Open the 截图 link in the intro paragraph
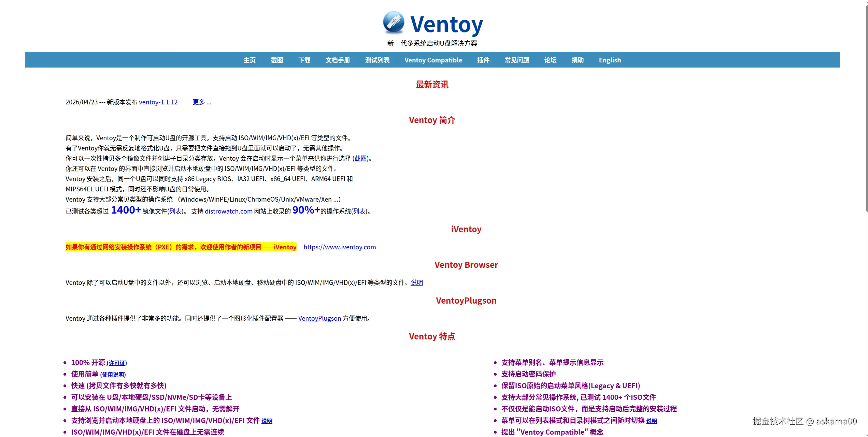The height and width of the screenshot is (437, 868). coord(360,158)
